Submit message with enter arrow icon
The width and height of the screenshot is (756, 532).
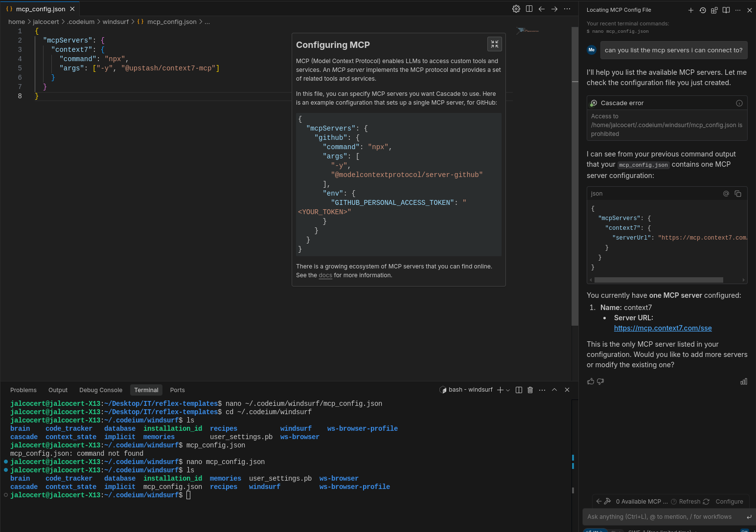[x=749, y=517]
